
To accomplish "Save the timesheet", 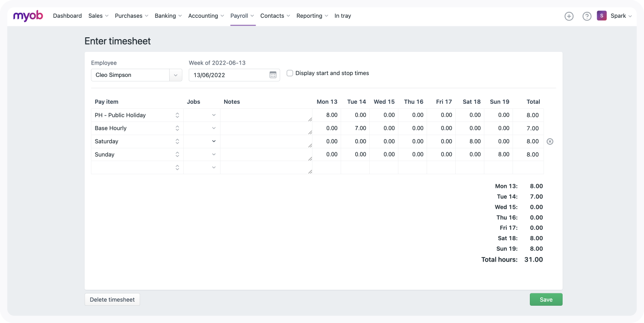I will tap(546, 299).
